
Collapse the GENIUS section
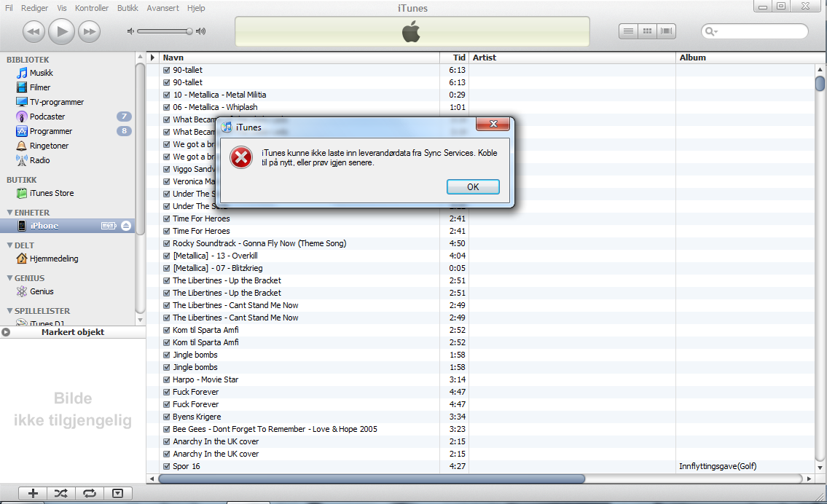pos(9,277)
